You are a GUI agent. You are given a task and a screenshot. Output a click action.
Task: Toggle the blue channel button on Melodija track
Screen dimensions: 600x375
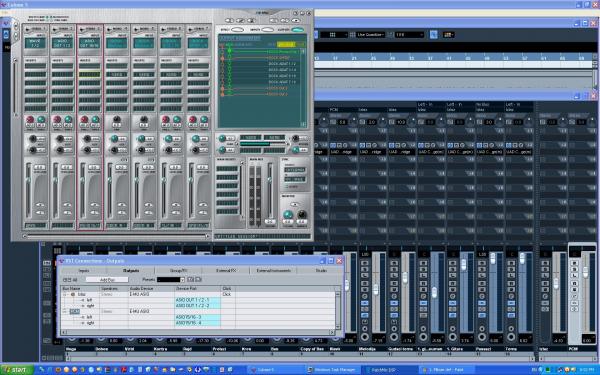(365, 303)
